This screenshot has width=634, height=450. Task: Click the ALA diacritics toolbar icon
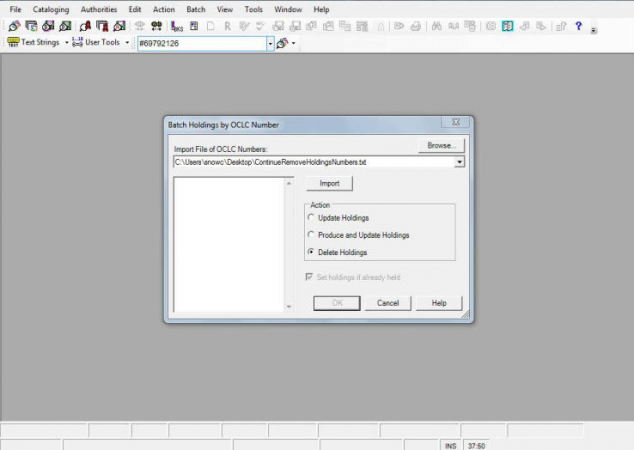(453, 26)
